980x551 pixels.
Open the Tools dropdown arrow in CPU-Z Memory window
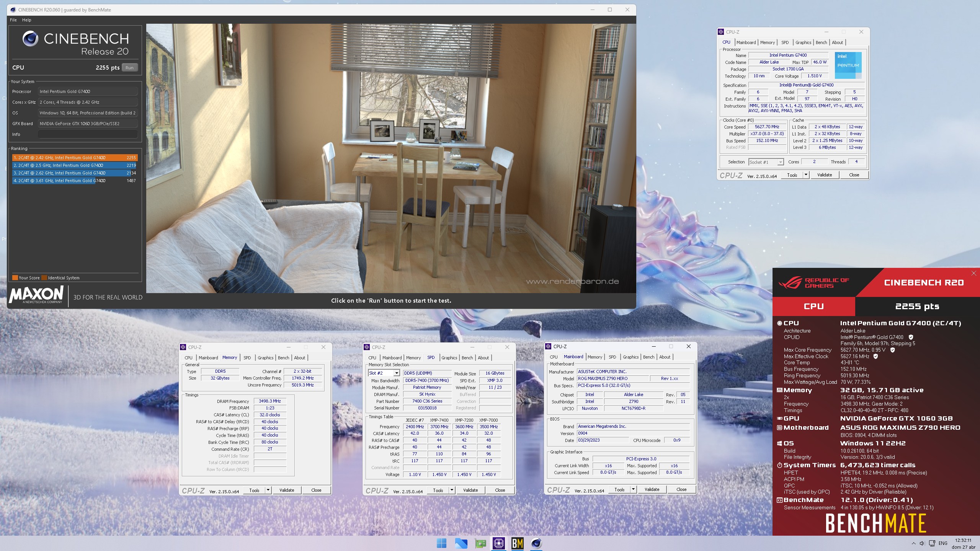268,490
